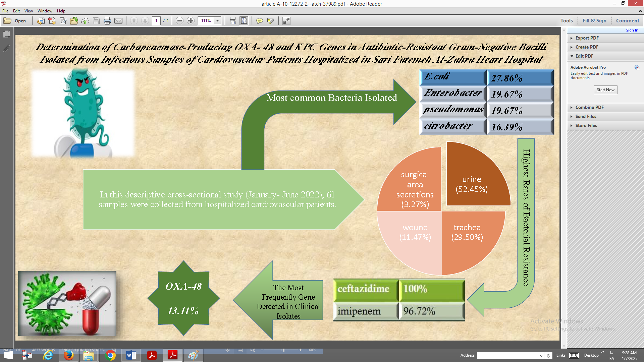Open Internet Explorer from the taskbar

coord(48,355)
